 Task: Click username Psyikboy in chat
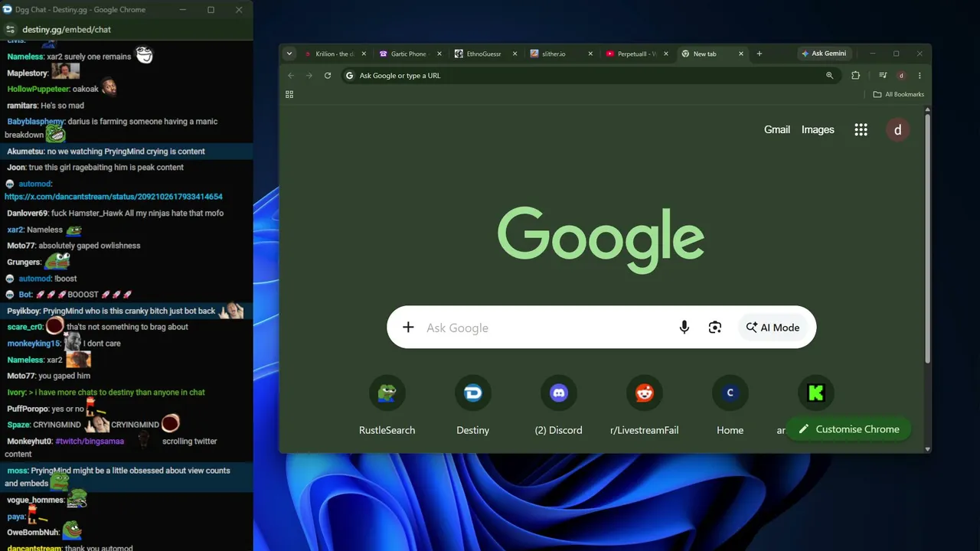click(x=23, y=311)
